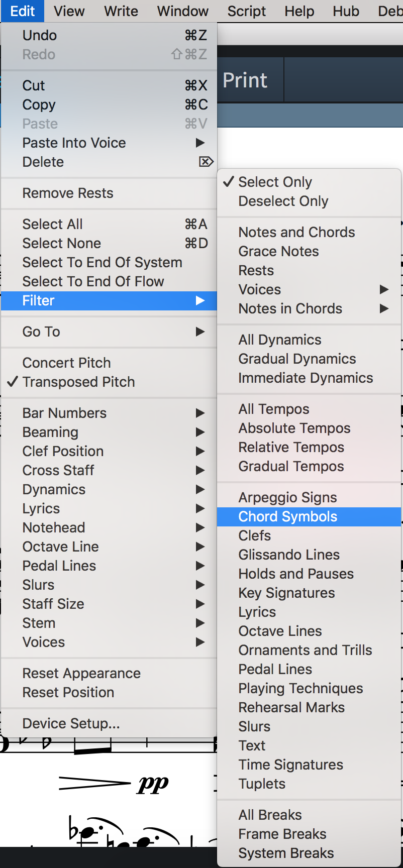The image size is (403, 868).
Task: Toggle the Select Only filter option
Action: click(309, 182)
